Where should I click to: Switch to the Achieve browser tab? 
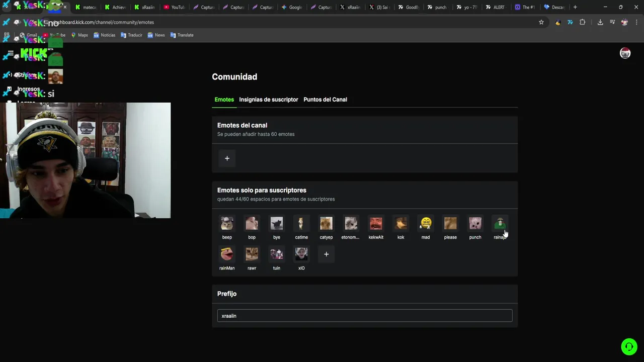[x=115, y=7]
